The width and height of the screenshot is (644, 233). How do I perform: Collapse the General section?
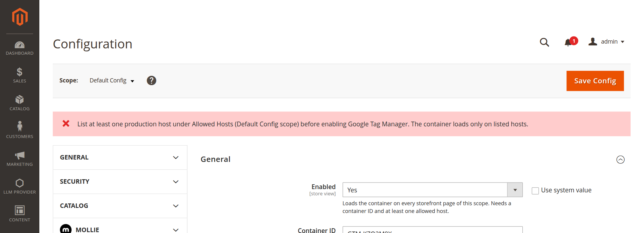click(x=620, y=160)
